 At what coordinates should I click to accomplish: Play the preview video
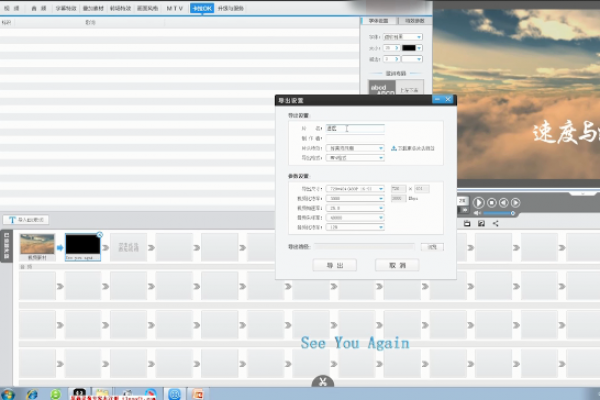pos(478,202)
